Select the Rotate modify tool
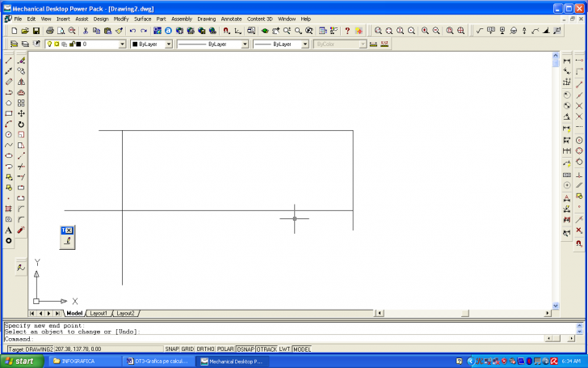The height and width of the screenshot is (368, 588). coord(21,124)
